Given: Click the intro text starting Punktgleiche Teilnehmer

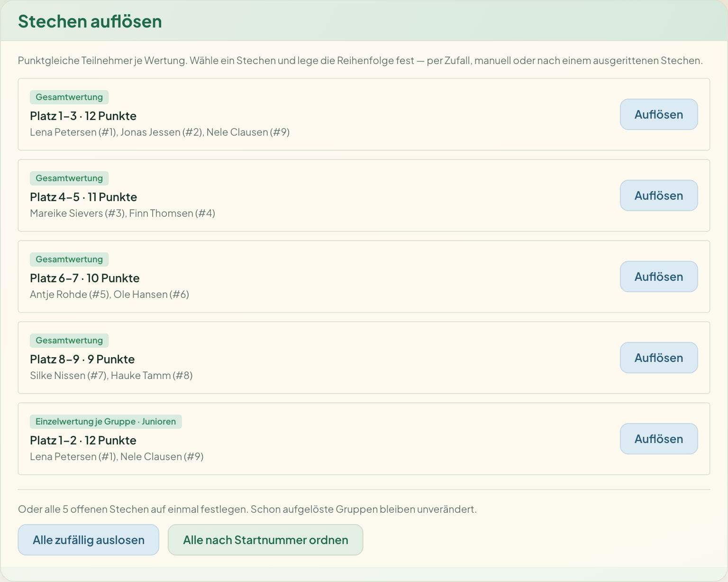Looking at the screenshot, I should tap(360, 61).
